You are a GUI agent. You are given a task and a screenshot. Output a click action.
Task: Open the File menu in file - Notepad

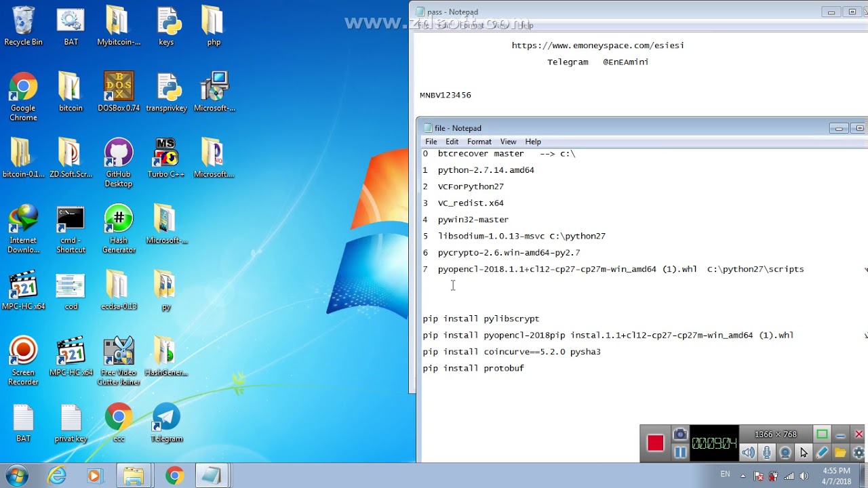pyautogui.click(x=431, y=142)
